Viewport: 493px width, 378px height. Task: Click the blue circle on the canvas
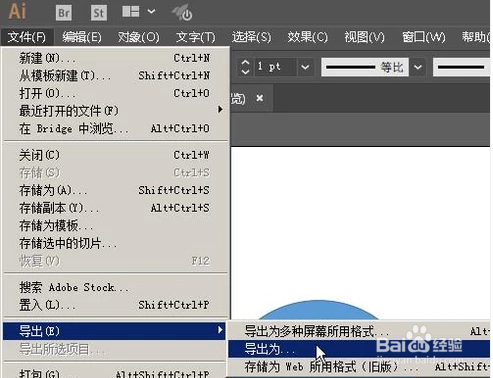318,309
